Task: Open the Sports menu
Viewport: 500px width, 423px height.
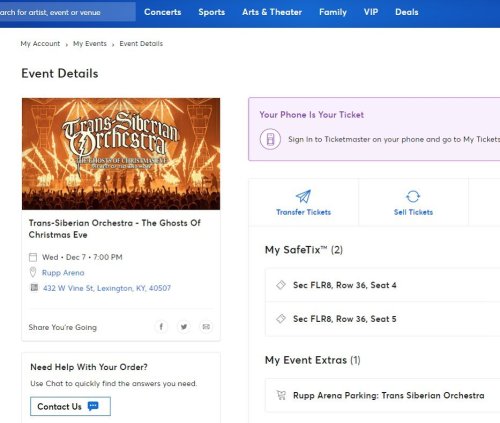Action: [x=212, y=12]
